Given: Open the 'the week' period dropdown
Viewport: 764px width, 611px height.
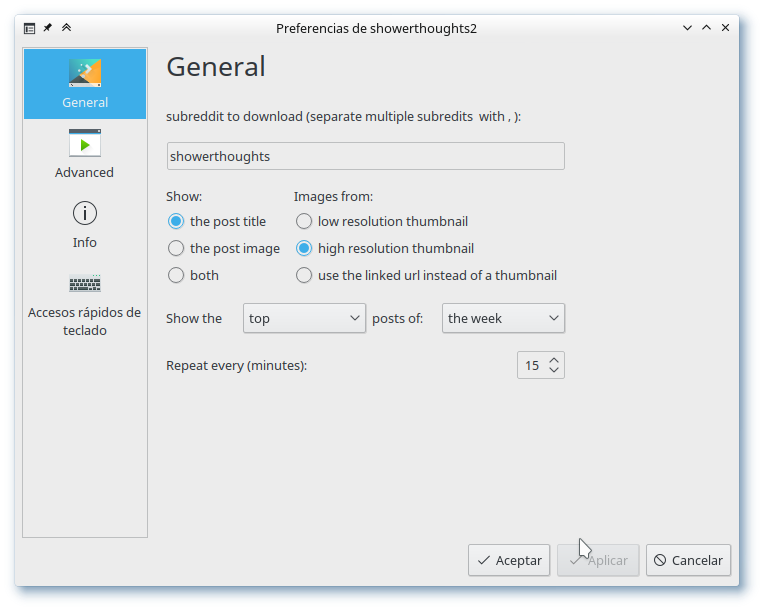Looking at the screenshot, I should (x=503, y=318).
